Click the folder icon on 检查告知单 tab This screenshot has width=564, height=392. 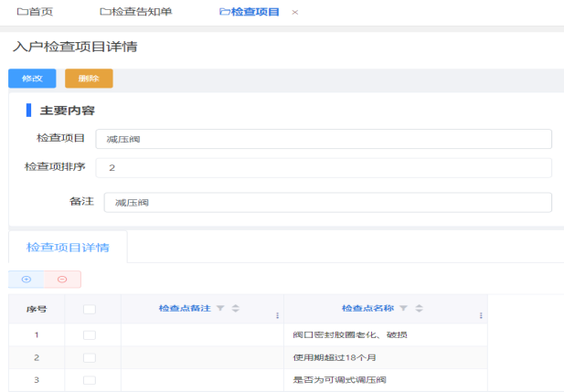(x=105, y=12)
